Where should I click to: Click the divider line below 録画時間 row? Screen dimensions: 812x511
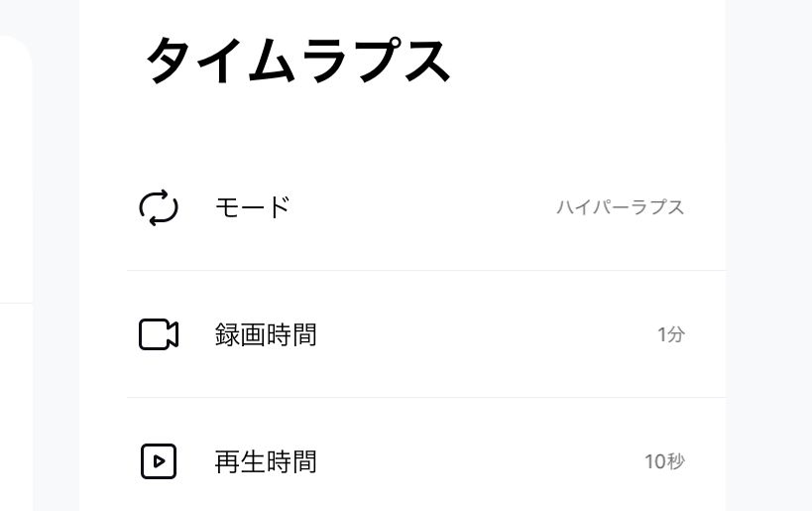[426, 398]
